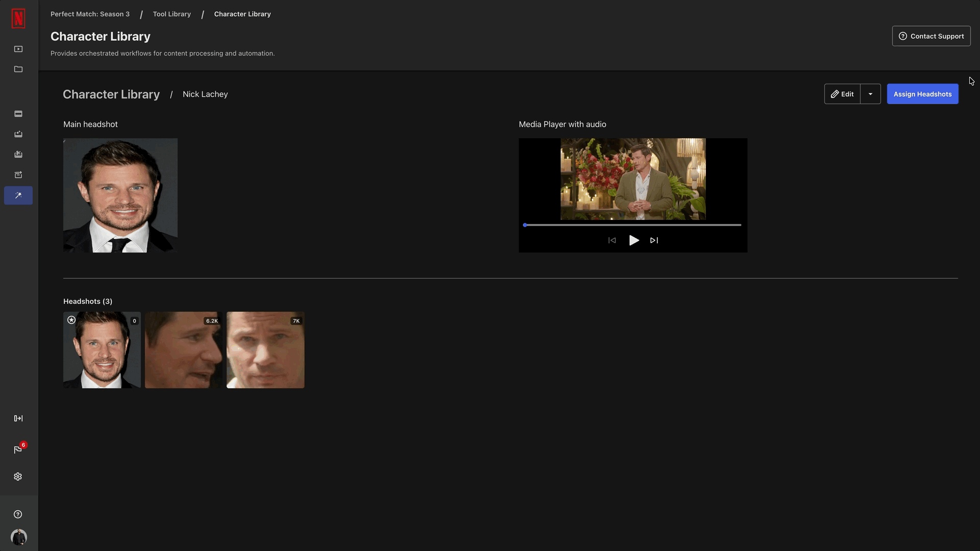The height and width of the screenshot is (551, 980).
Task: Click the help question mark icon
Action: pos(18,514)
